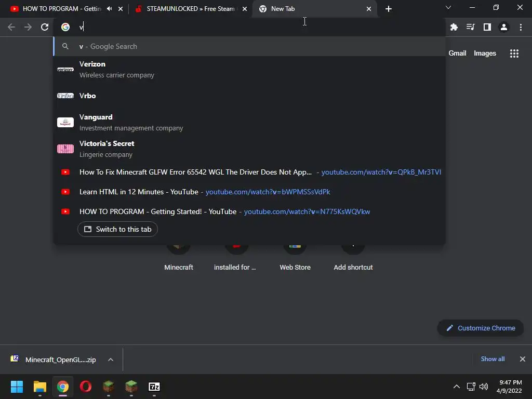The width and height of the screenshot is (532, 399).
Task: Open second Minecraft block taskbar icon beside 7-Zip
Action: point(131,387)
